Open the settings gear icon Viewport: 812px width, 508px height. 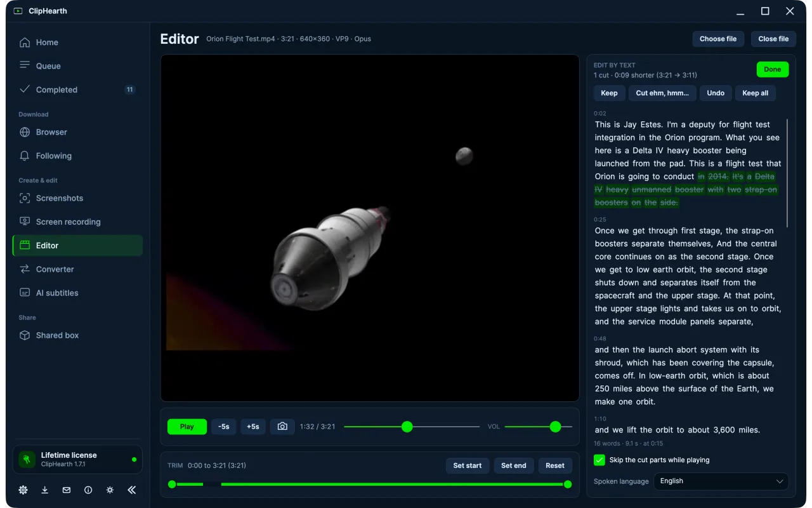click(x=23, y=490)
